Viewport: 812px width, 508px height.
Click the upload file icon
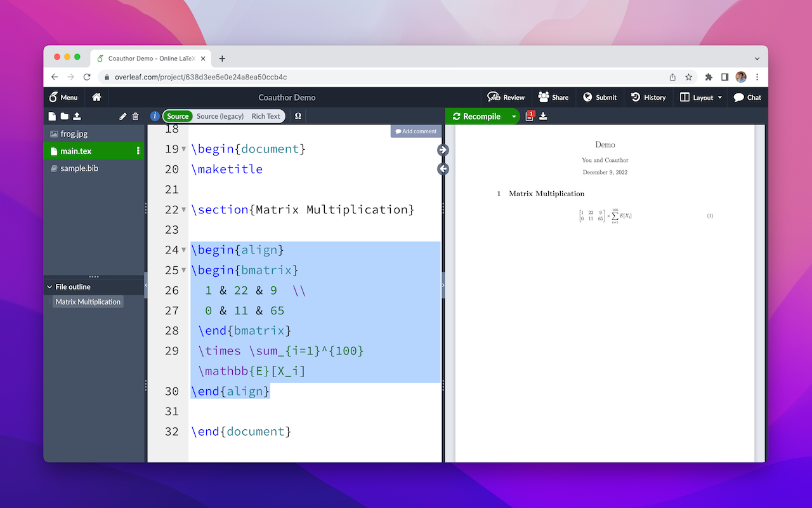pos(77,116)
